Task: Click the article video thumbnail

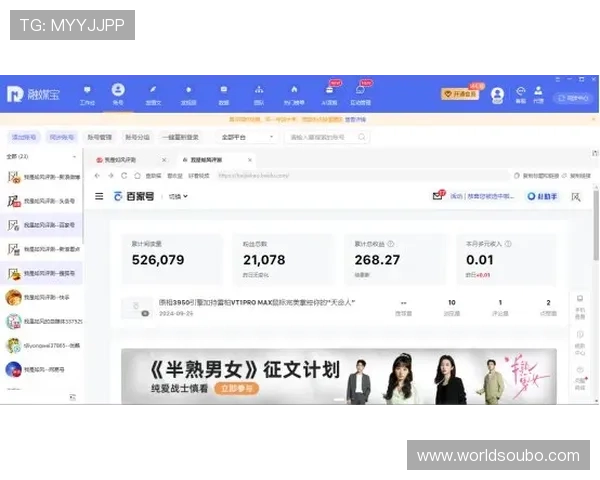Action: pos(137,308)
